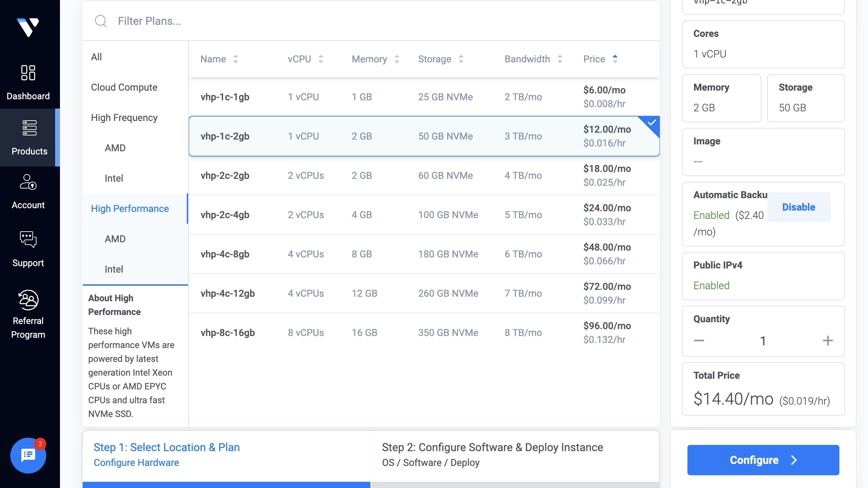Open the Dashboard icon in sidebar
The width and height of the screenshot is (868, 488).
point(28,73)
